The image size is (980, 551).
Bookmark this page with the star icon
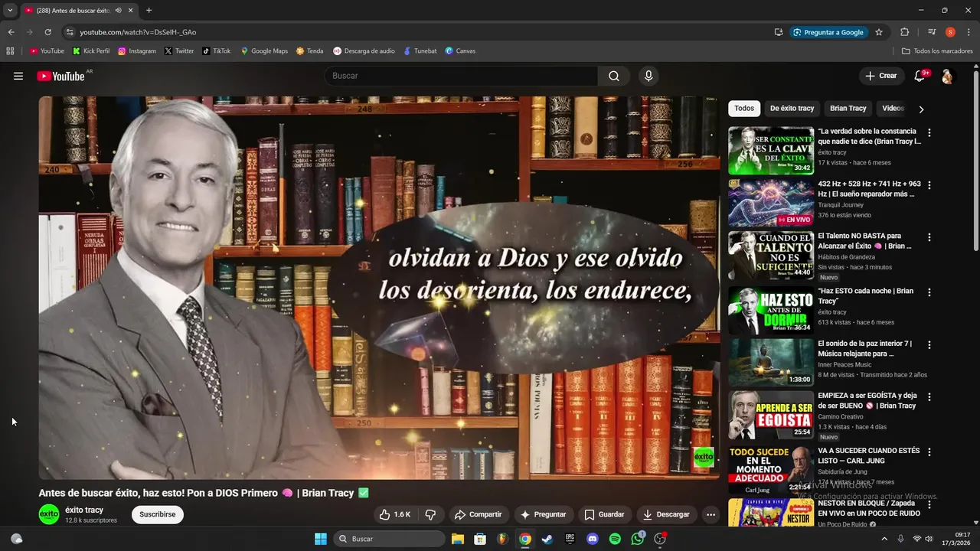click(x=879, y=32)
